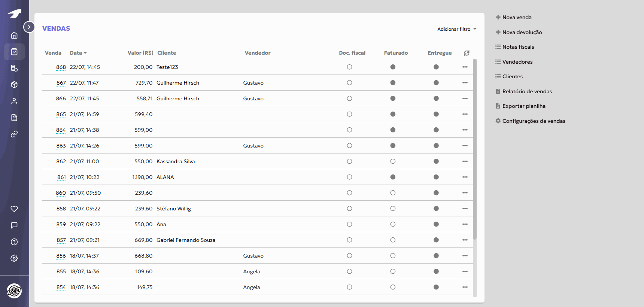Open the home icon in sidebar
Screen dimensions: 644x307
tap(14, 35)
